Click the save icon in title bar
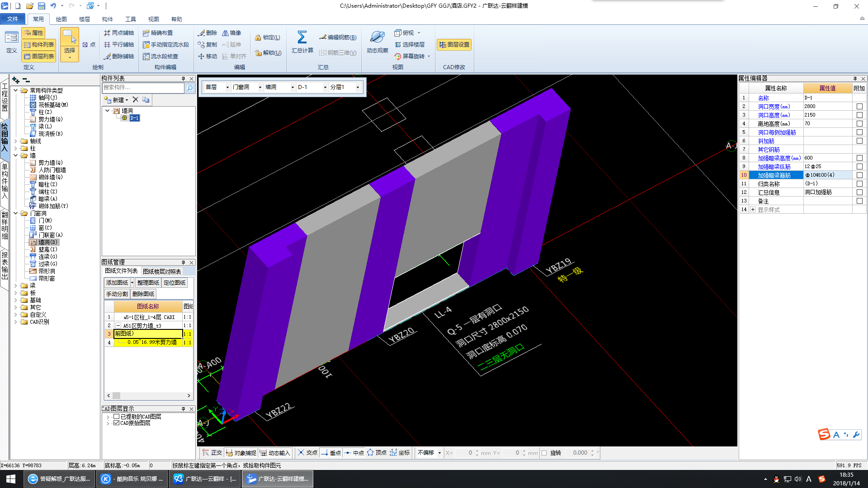 click(x=41, y=6)
